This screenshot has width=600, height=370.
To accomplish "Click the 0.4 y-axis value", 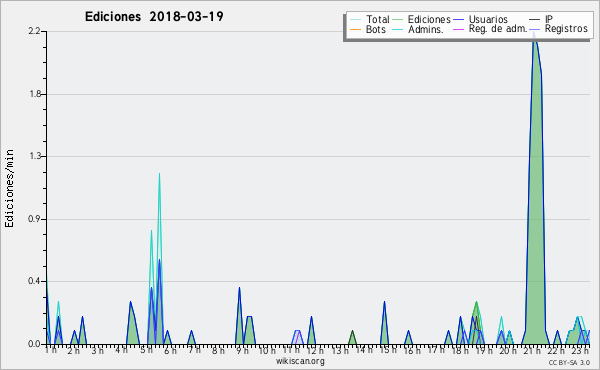I will pos(34,282).
